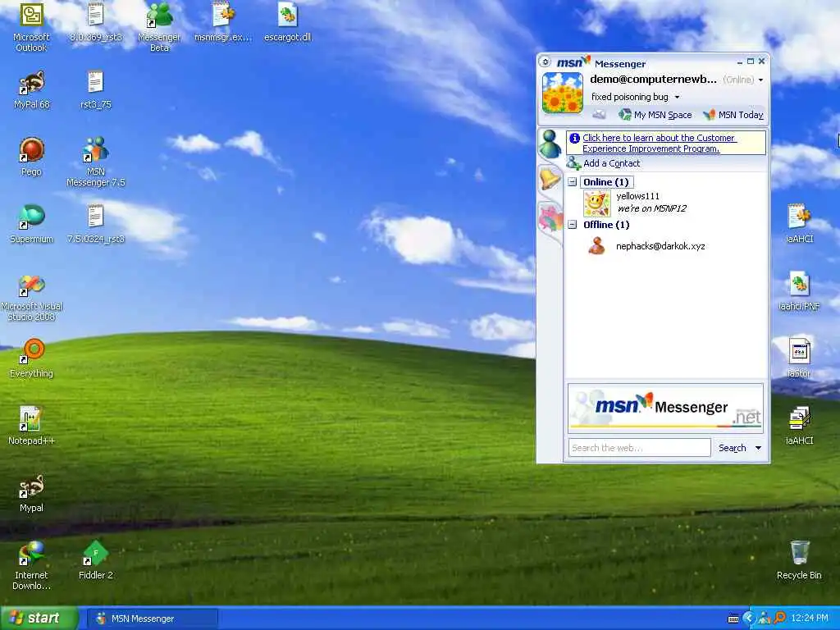This screenshot has height=630, width=840.
Task: Open MSN Today
Action: [x=733, y=115]
